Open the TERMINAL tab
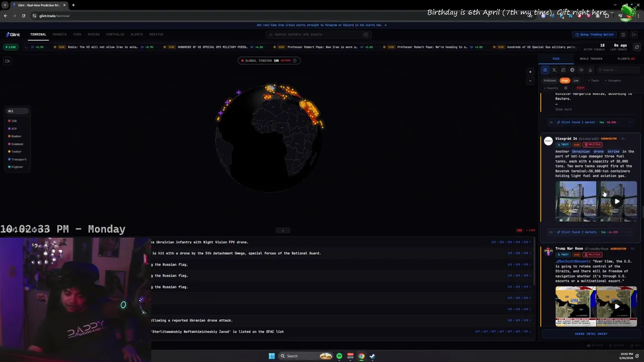The height and width of the screenshot is (362, 644). [38, 34]
